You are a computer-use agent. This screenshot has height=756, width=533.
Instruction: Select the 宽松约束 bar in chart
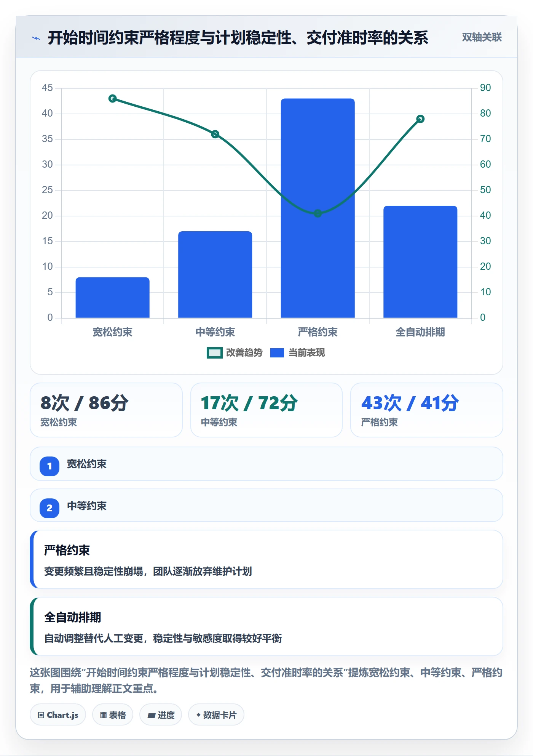point(113,298)
